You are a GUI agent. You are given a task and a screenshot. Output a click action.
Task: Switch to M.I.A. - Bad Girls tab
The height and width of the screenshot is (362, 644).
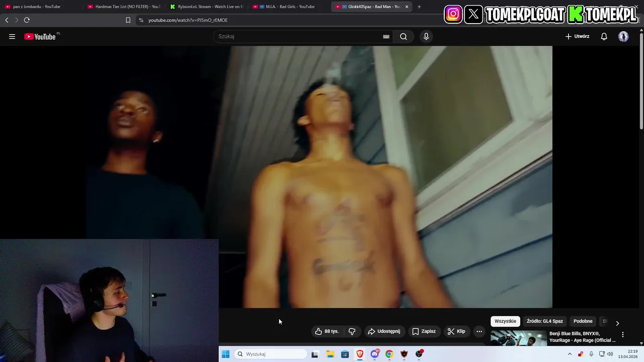(289, 7)
